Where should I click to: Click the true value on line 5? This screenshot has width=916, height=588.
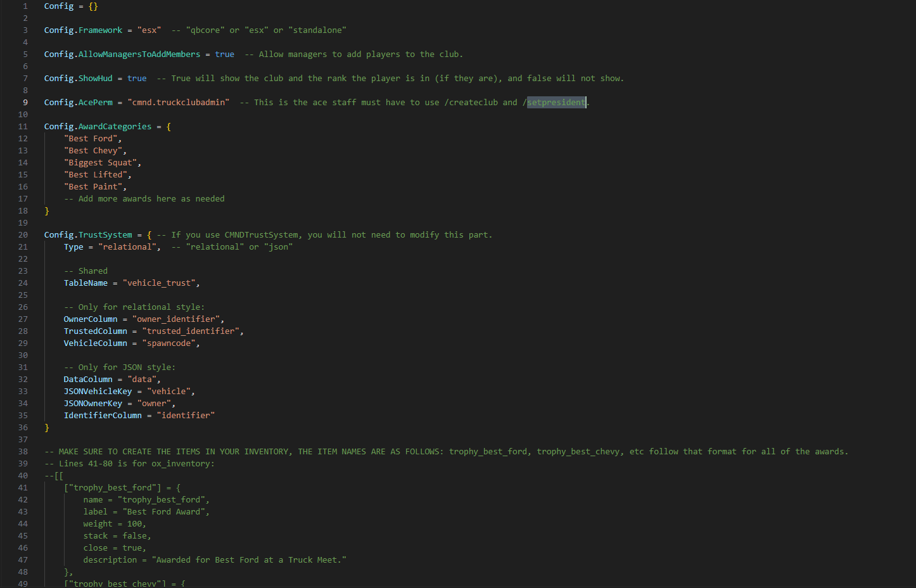(225, 54)
